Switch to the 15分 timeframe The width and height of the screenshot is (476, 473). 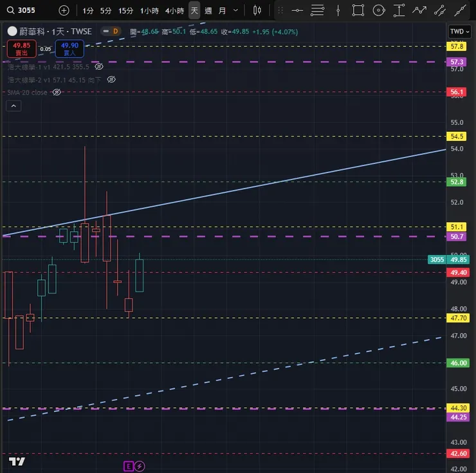[x=125, y=11]
